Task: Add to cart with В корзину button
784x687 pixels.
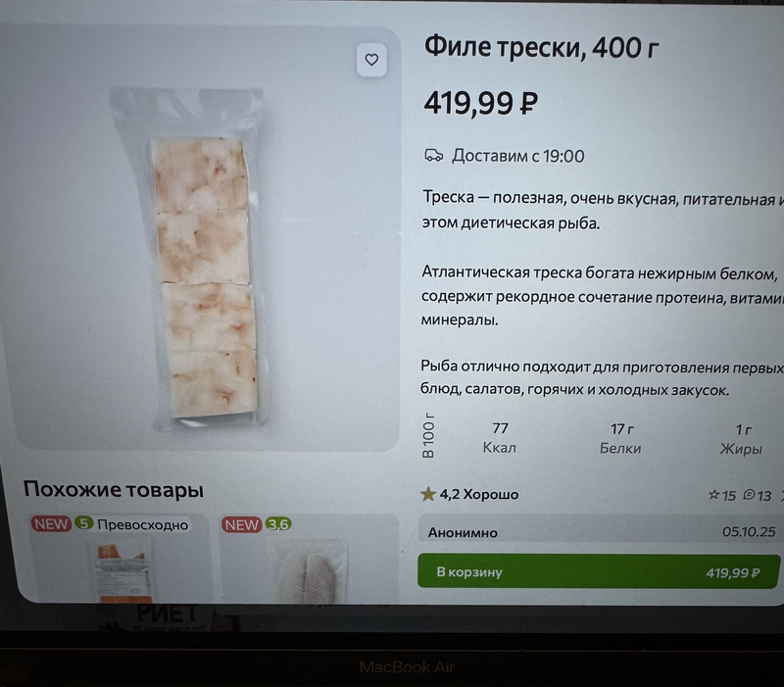Action: point(598,571)
